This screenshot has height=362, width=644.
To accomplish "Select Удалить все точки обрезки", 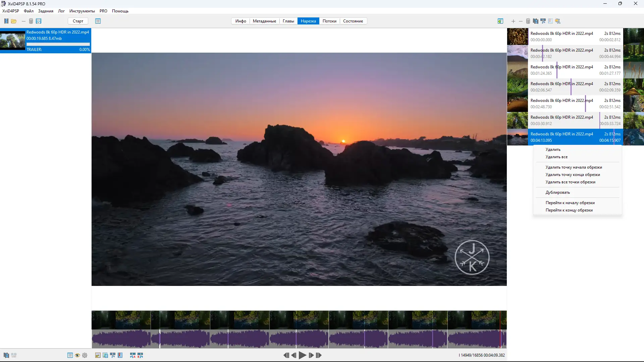I will coord(570,182).
